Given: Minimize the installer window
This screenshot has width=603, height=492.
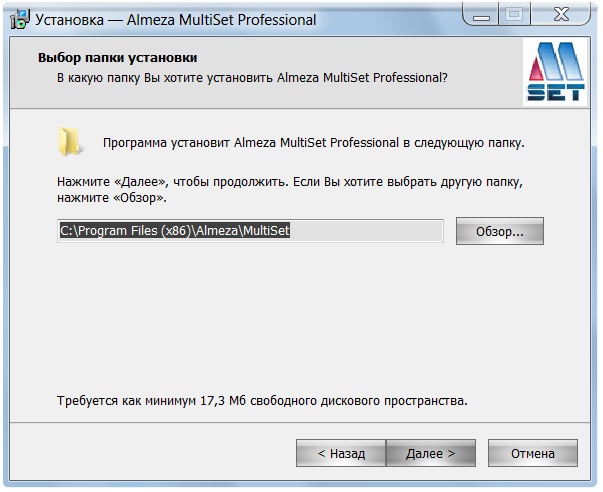Looking at the screenshot, I should [481, 15].
